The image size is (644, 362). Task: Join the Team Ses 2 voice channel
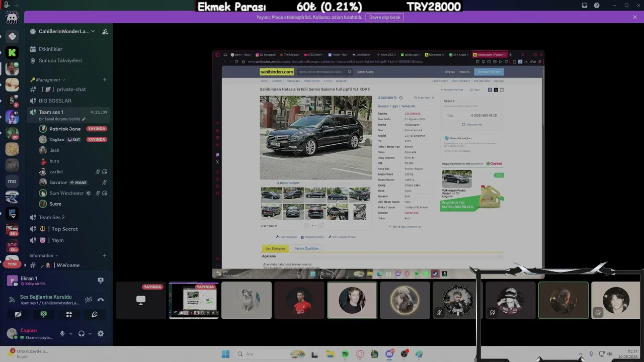68,218
